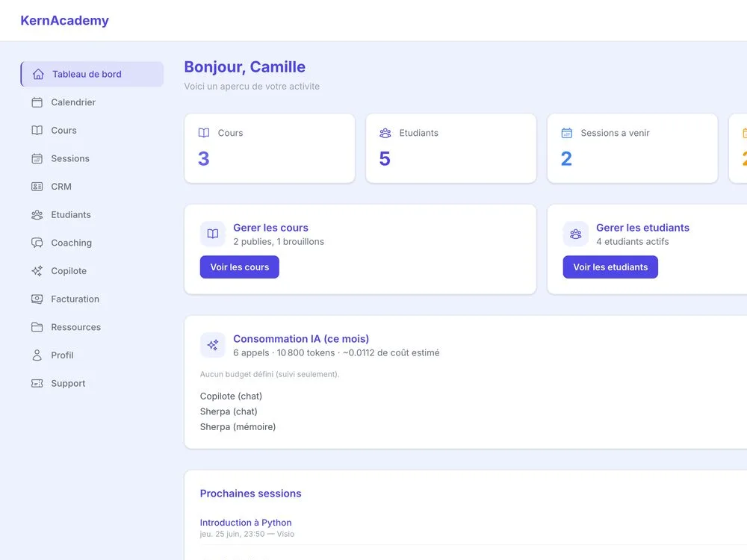Click the Sherpa (mémoire) usage row
This screenshot has height=560, width=747.
238,426
